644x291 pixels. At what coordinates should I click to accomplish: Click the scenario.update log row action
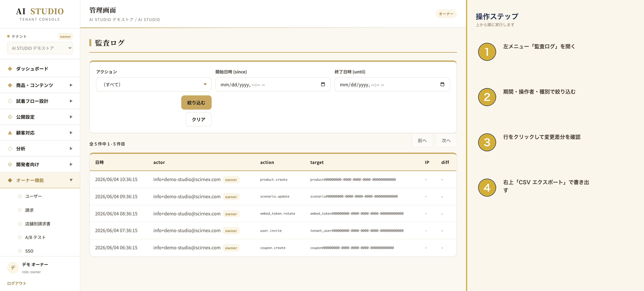[275, 197]
